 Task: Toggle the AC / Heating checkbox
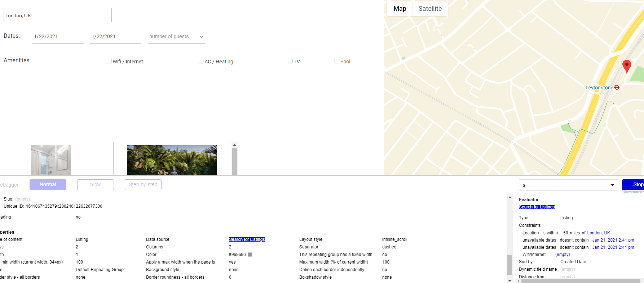[x=201, y=61]
